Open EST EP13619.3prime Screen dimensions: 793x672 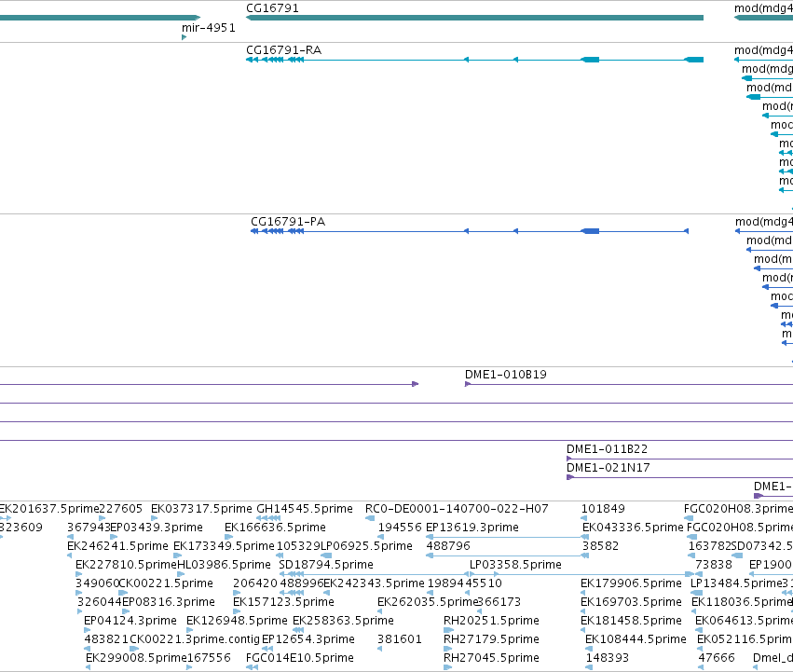(472, 528)
